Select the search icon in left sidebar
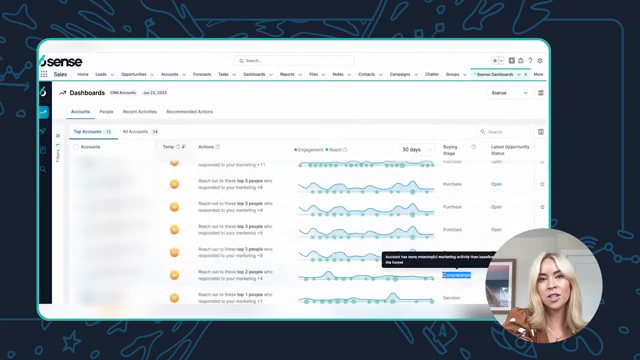 pos(43,169)
